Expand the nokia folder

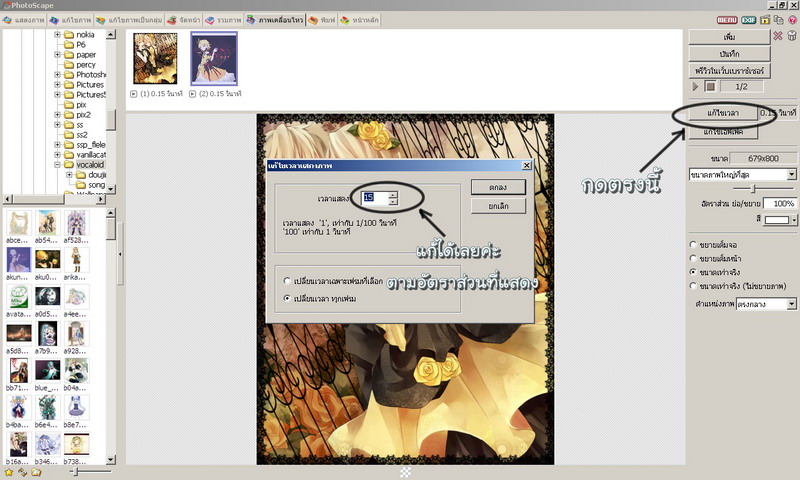[57, 35]
